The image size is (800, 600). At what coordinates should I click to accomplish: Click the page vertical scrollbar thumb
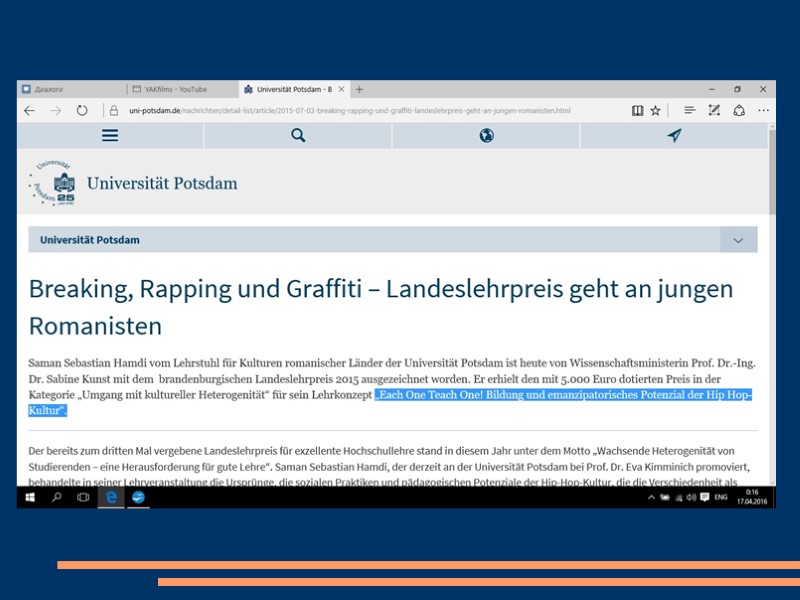pos(772,172)
